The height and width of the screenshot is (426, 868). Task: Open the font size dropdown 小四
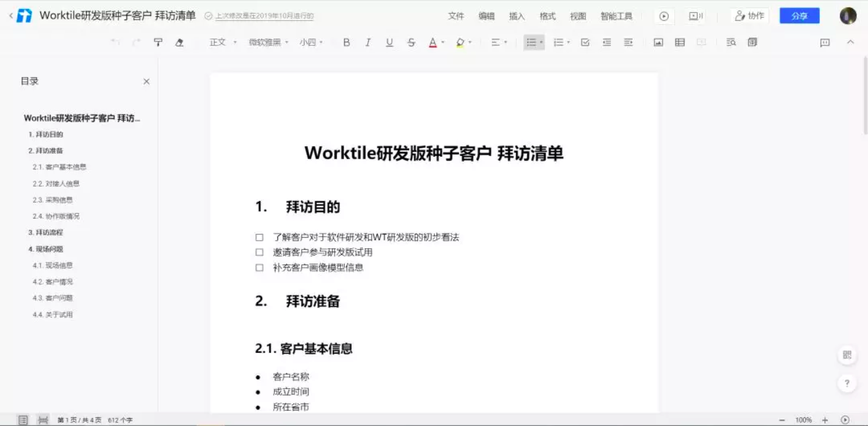pos(311,43)
